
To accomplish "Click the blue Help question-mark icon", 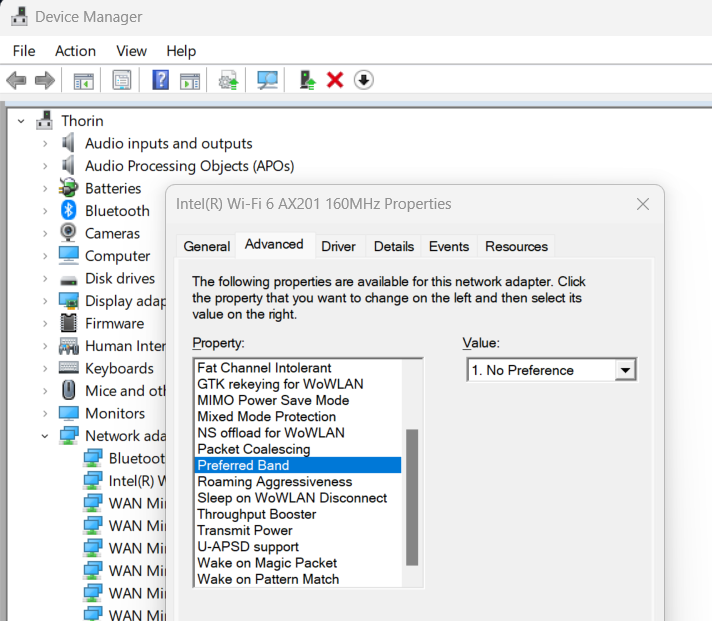I will click(x=160, y=80).
